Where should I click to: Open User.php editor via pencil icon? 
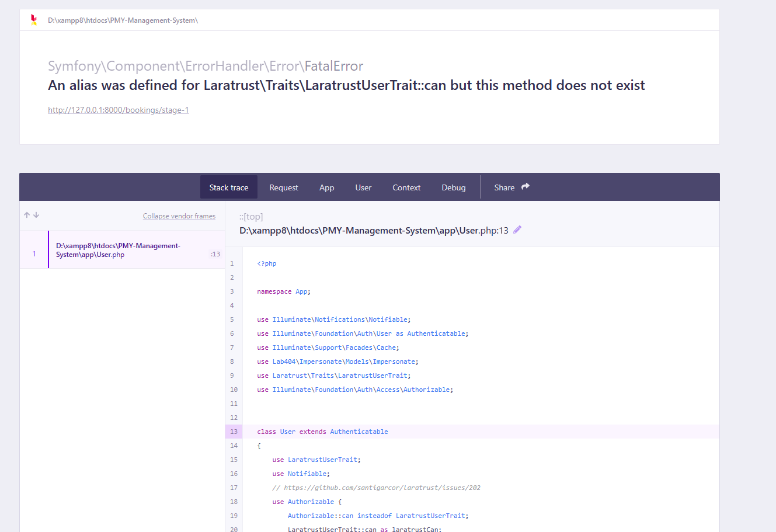[517, 230]
